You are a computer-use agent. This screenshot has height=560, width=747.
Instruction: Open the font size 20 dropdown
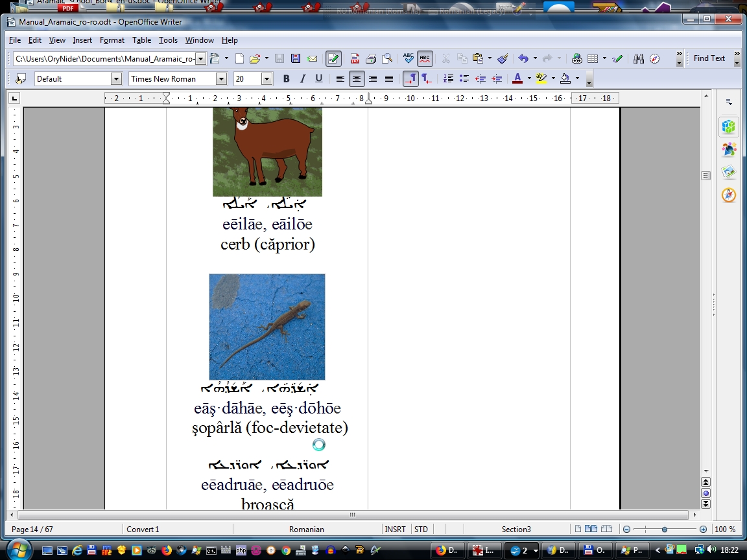(x=267, y=79)
